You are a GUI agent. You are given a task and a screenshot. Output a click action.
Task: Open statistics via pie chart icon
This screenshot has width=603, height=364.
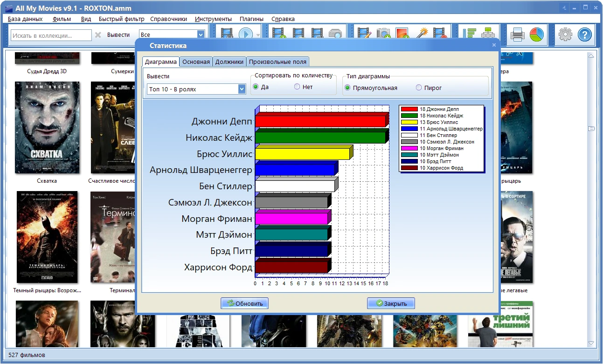point(537,34)
